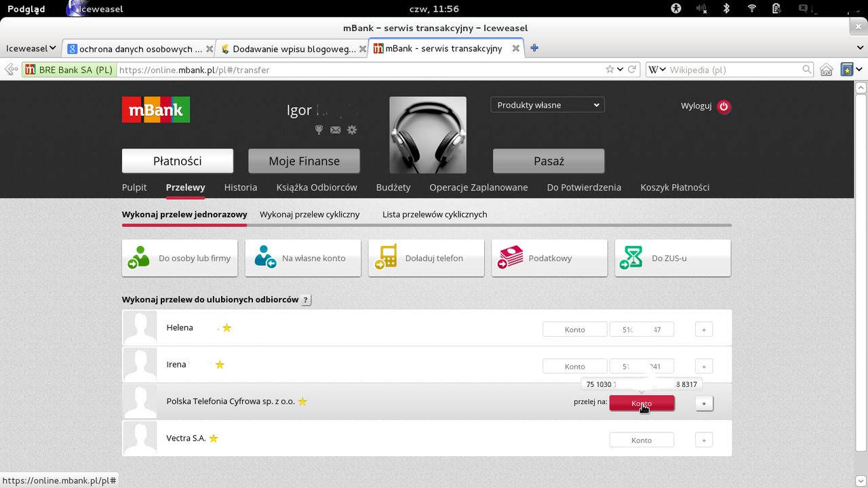
Task: Select Wykonaj przelew jednorazowy tab
Action: (184, 214)
